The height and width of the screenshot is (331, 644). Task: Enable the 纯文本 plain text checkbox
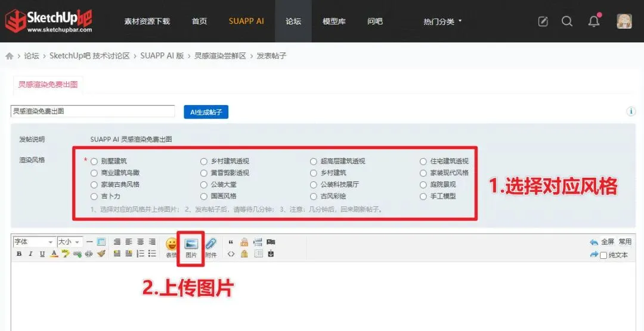click(x=603, y=255)
